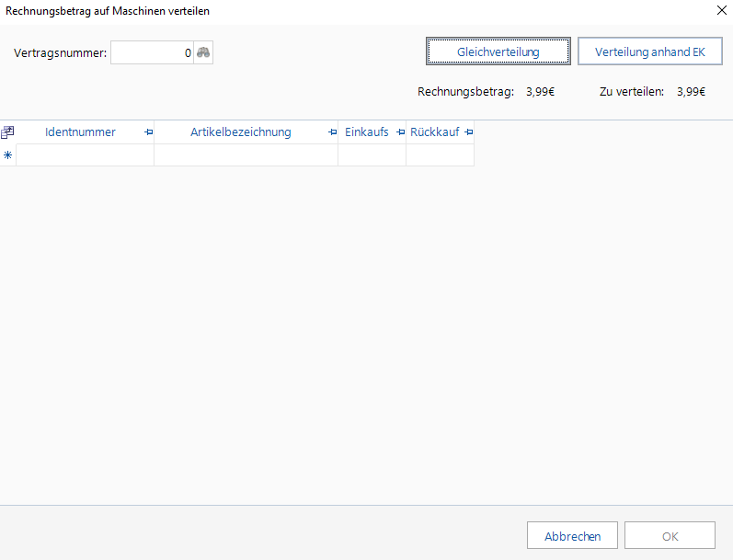
Task: Click the Einkaufs column header
Action: click(x=366, y=132)
